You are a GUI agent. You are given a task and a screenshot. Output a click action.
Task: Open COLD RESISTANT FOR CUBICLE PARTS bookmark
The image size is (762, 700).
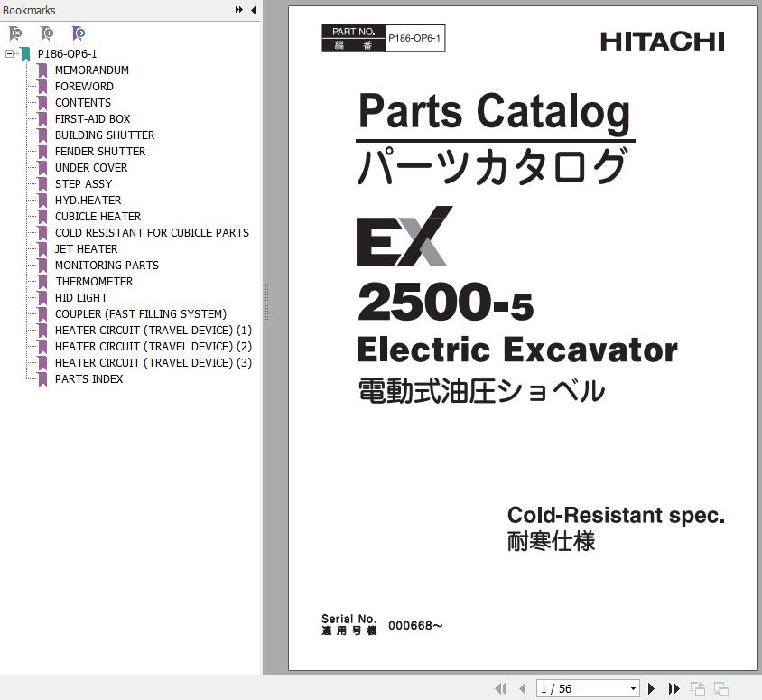coord(152,233)
